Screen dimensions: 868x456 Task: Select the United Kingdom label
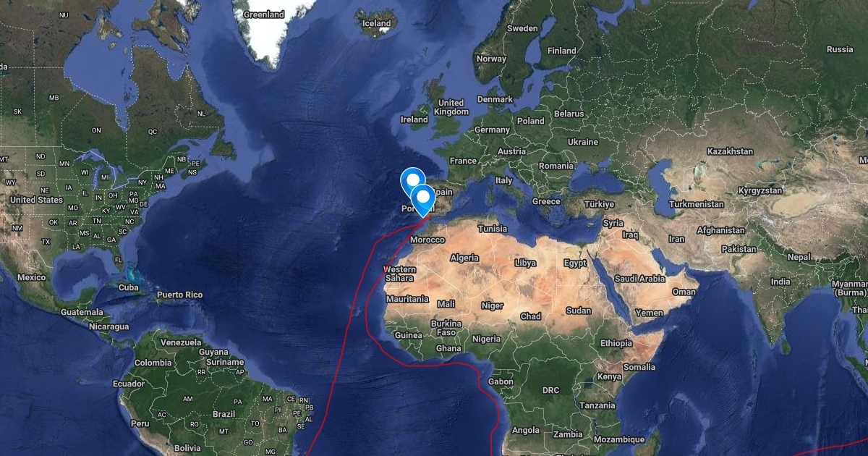tap(452, 107)
